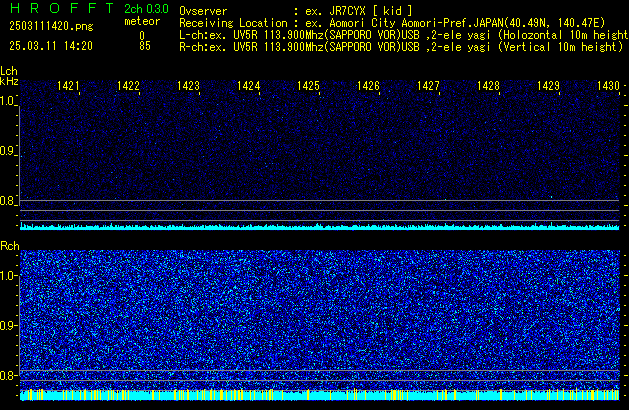The height and width of the screenshot is (410, 629).
Task: Click the 0.8 label on the Rch axis
Action: (x=8, y=375)
